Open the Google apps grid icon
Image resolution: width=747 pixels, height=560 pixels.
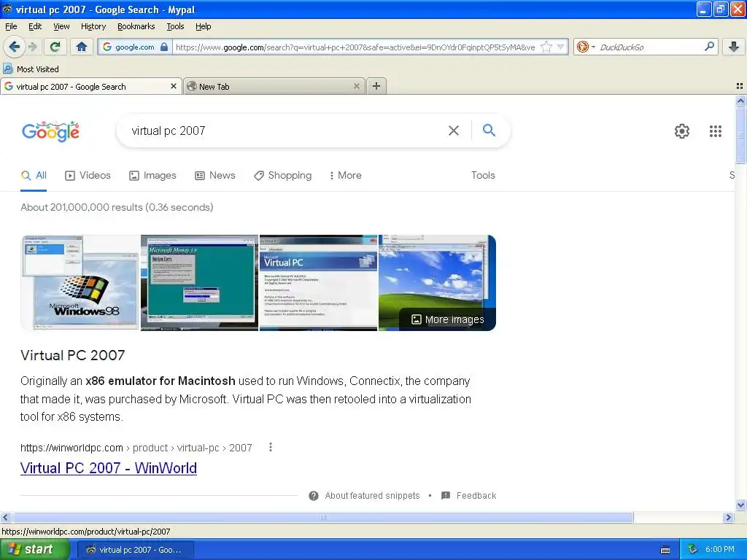pos(716,131)
